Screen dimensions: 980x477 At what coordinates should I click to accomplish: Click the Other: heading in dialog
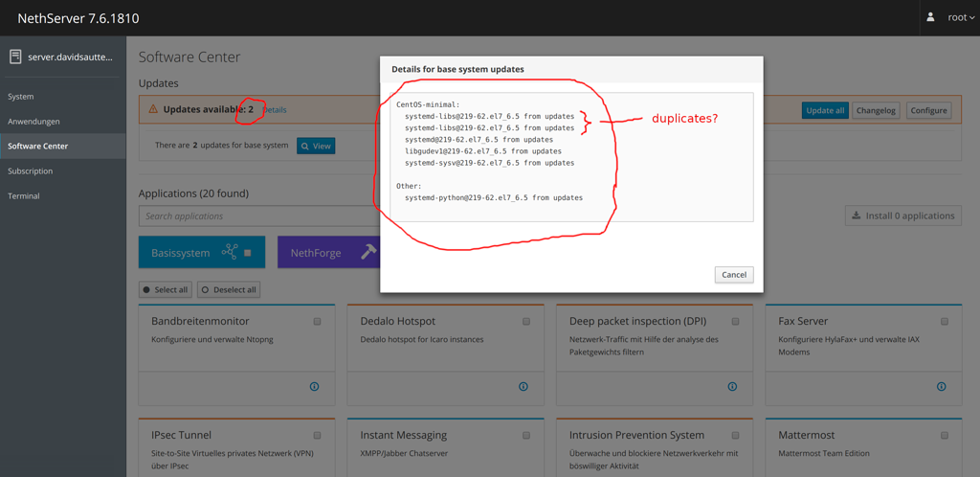coord(410,187)
